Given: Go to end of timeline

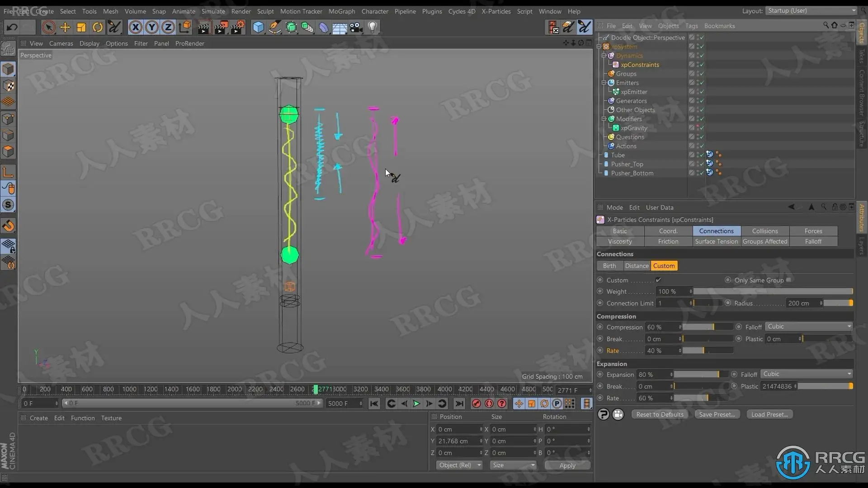Looking at the screenshot, I should (x=459, y=404).
